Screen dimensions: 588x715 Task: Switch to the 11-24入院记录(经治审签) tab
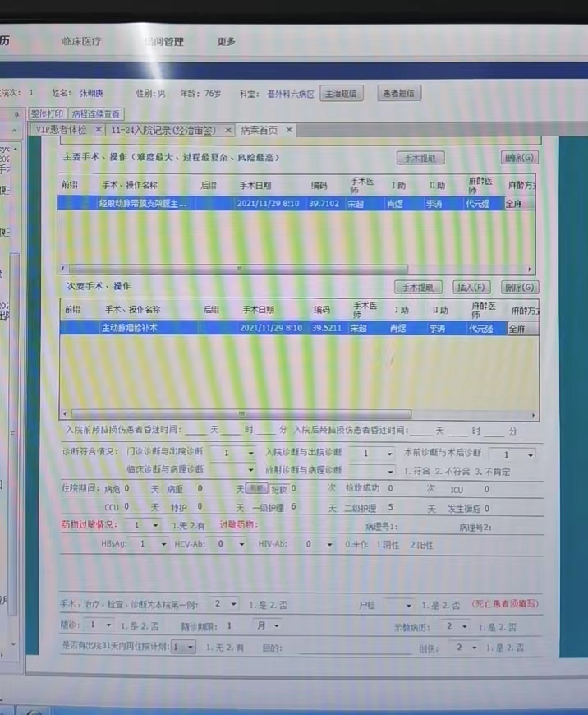pos(163,131)
